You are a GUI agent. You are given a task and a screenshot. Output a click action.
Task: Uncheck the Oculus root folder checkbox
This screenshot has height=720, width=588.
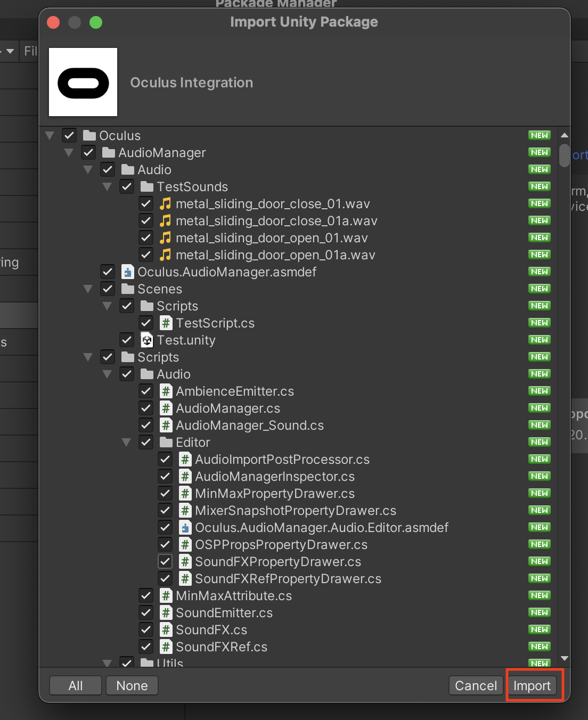pos(69,135)
